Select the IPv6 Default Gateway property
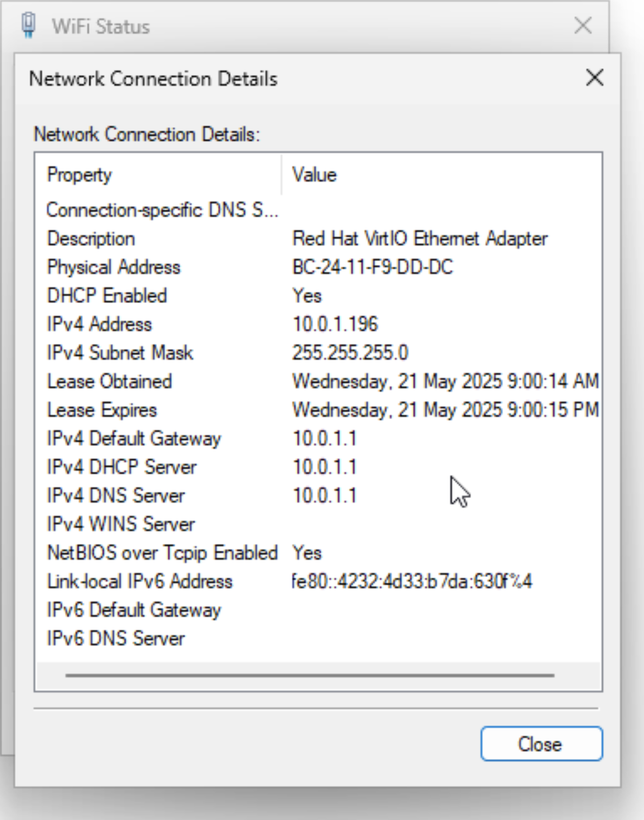Screen dimensions: 644x820 [x=134, y=610]
